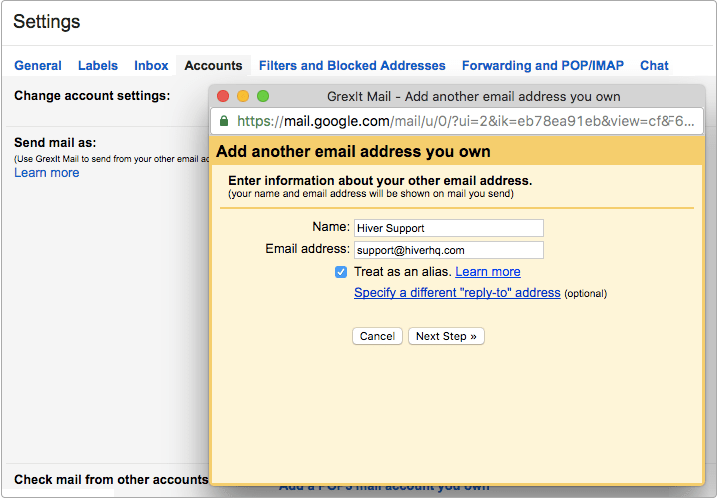Open Filters and Blocked Addresses tab
Screen dimensions: 717x498
pos(352,65)
